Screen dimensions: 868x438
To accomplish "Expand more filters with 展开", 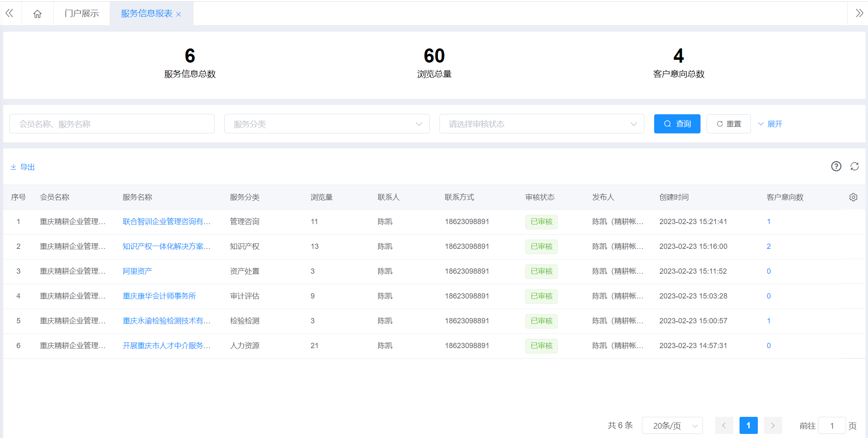I will pyautogui.click(x=770, y=124).
